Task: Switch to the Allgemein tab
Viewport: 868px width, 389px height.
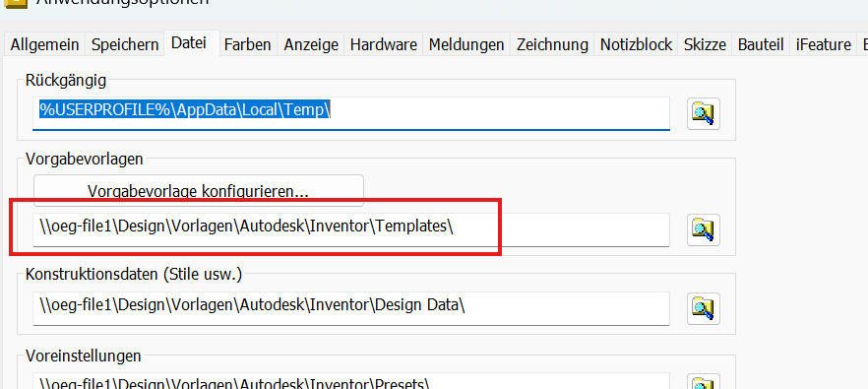Action: click(x=44, y=44)
